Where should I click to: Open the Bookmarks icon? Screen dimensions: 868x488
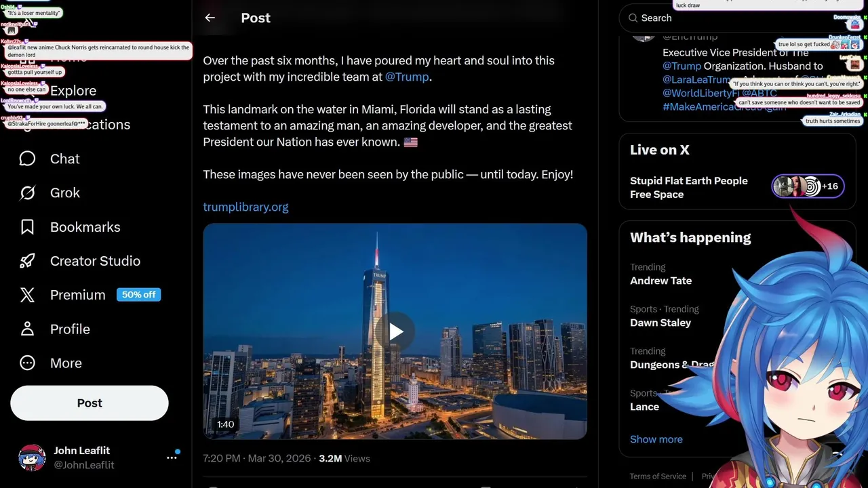coord(27,227)
